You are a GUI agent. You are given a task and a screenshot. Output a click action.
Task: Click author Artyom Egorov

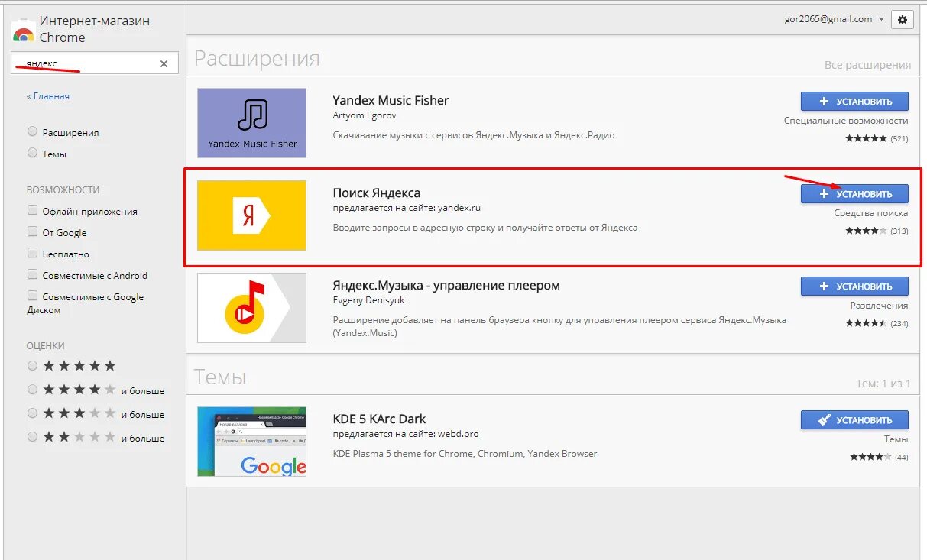pyautogui.click(x=364, y=115)
